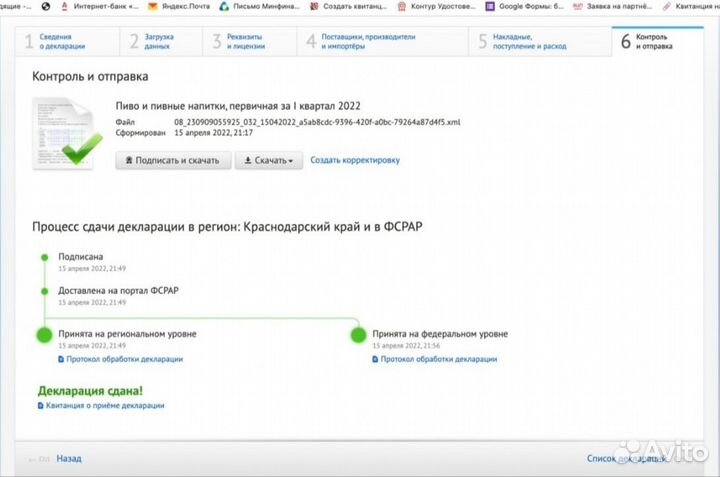
Task: Click the Процесс сдачи декларации region heading
Action: tap(227, 227)
